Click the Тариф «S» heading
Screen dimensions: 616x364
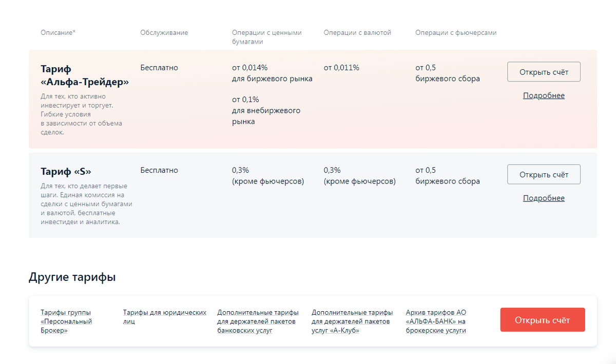click(69, 171)
